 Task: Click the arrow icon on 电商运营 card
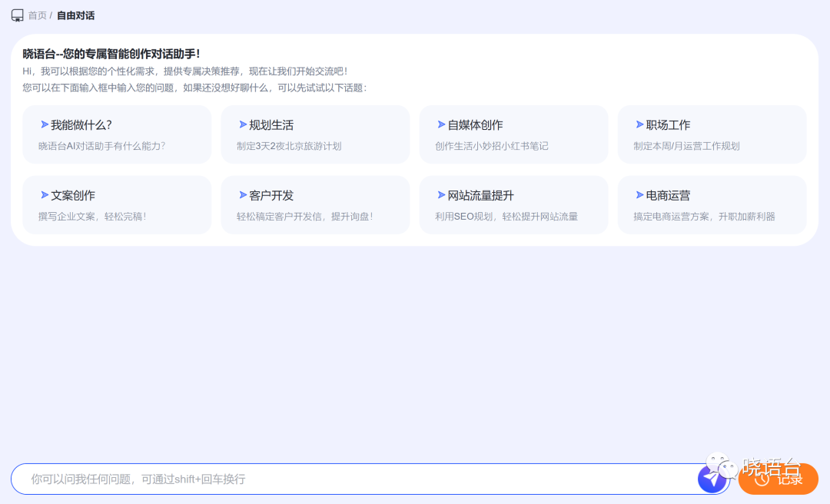click(639, 194)
